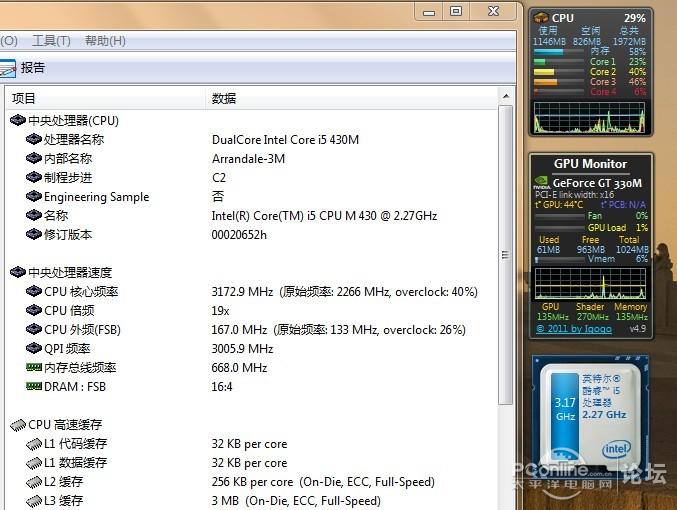Click the memory module icon beside DRAM : FSB
Screen dimensions: 677x510
point(34,386)
